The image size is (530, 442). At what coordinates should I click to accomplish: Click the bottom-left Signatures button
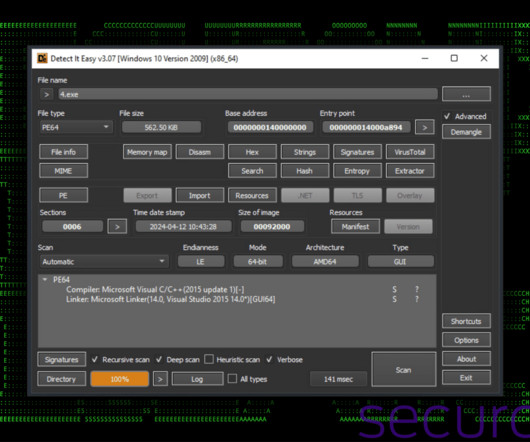pyautogui.click(x=62, y=360)
